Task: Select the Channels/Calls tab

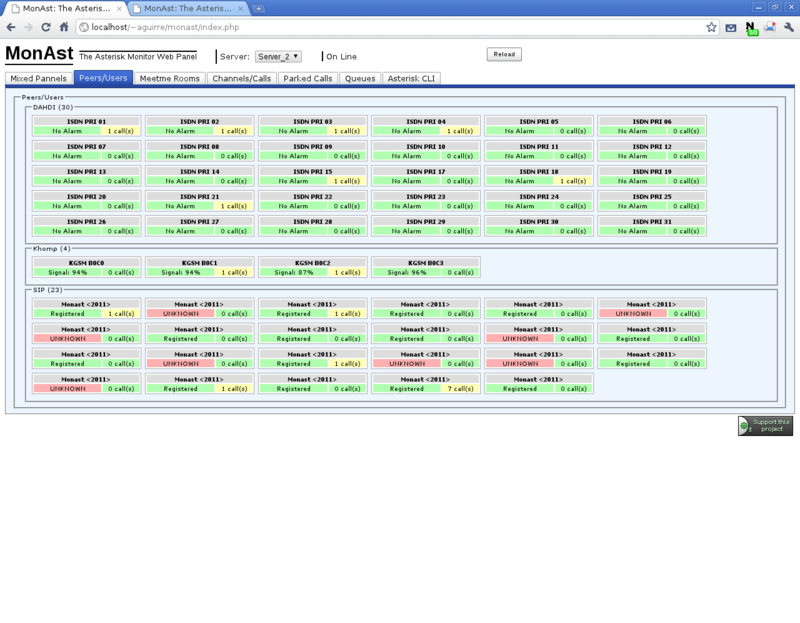Action: 241,78
